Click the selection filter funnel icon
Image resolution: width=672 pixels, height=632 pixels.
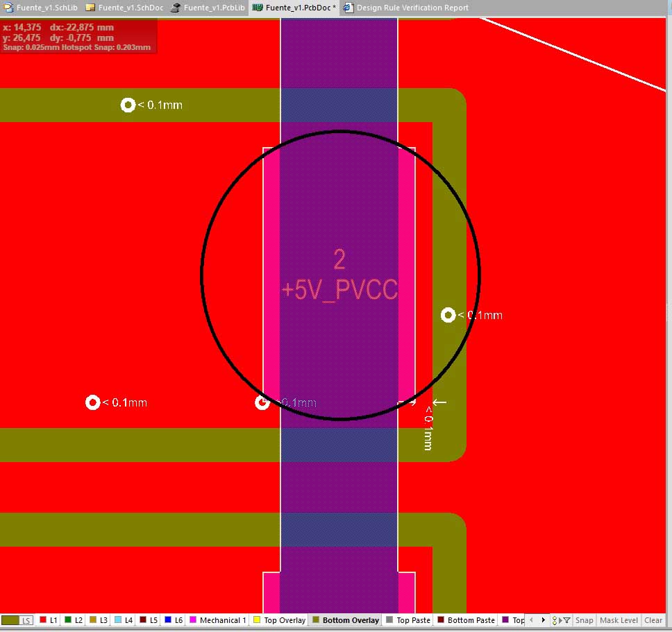(x=566, y=620)
